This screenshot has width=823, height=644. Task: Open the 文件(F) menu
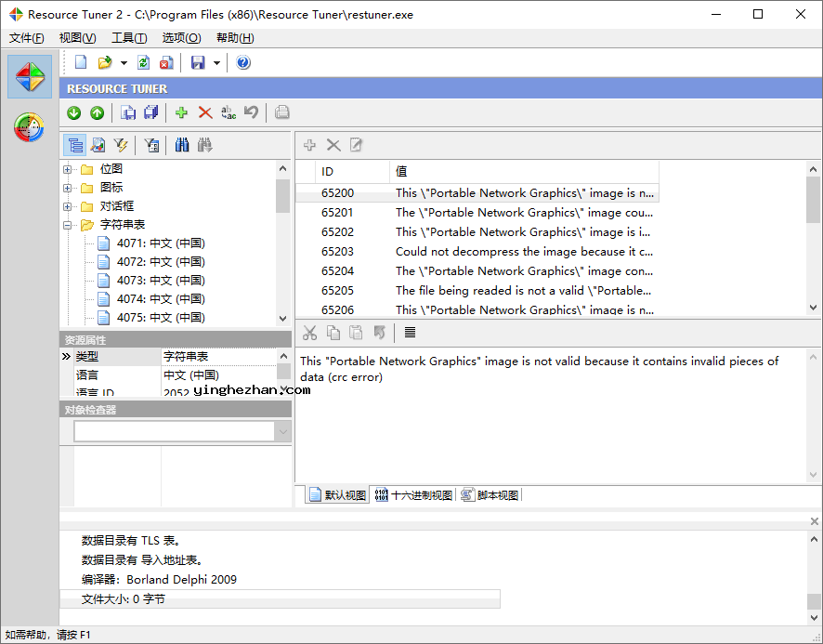pos(27,38)
